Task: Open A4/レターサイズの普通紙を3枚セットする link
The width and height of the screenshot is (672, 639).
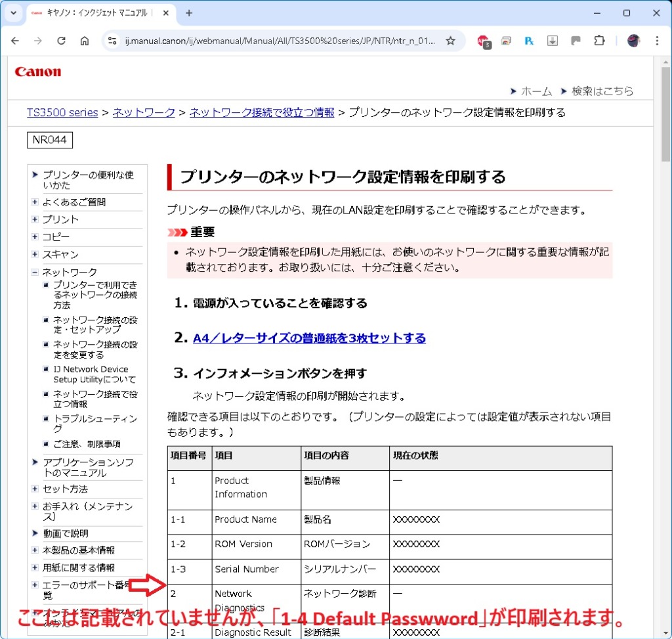Action: pyautogui.click(x=309, y=338)
